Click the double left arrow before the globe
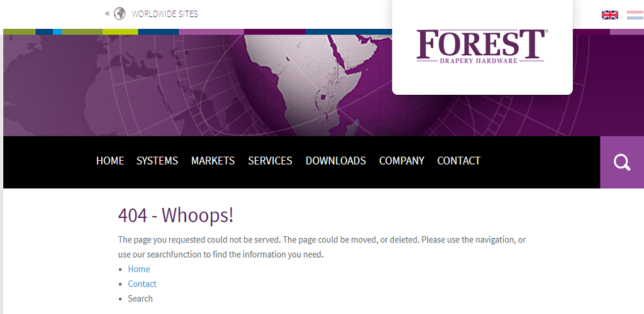This screenshot has width=644, height=314. click(x=107, y=14)
